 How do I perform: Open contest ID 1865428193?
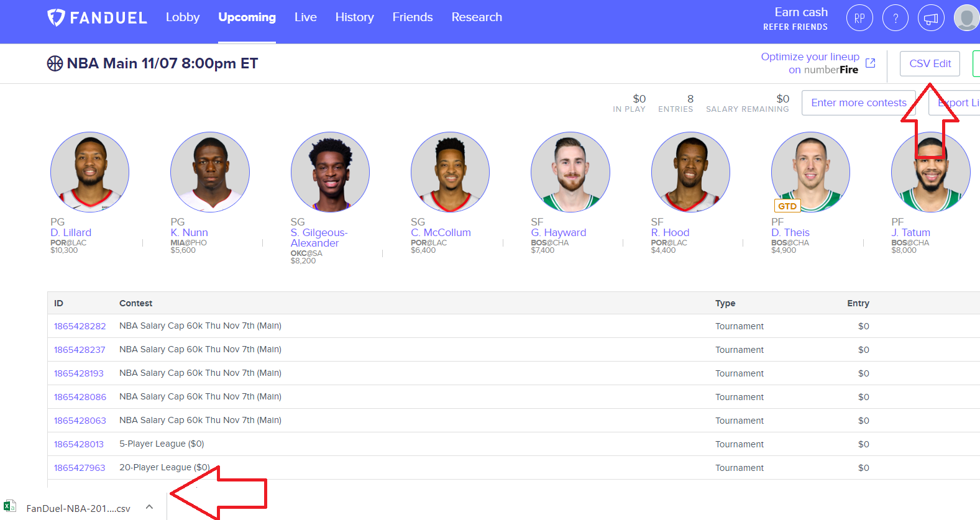[x=79, y=373]
